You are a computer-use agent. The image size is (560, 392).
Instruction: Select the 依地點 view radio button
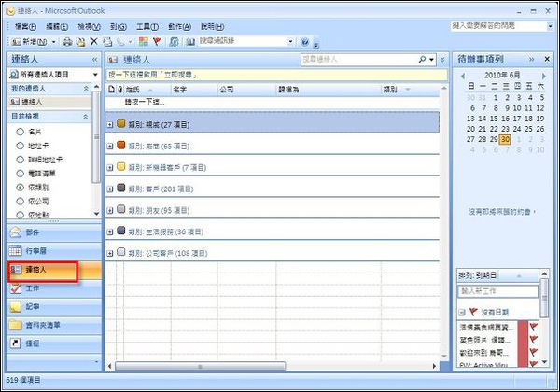20,215
